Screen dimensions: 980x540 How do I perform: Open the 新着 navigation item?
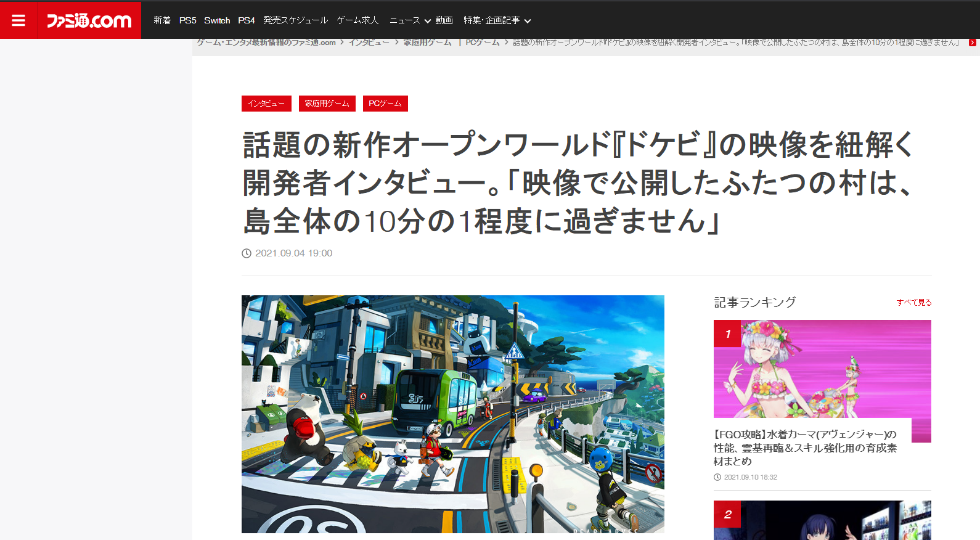pos(162,20)
